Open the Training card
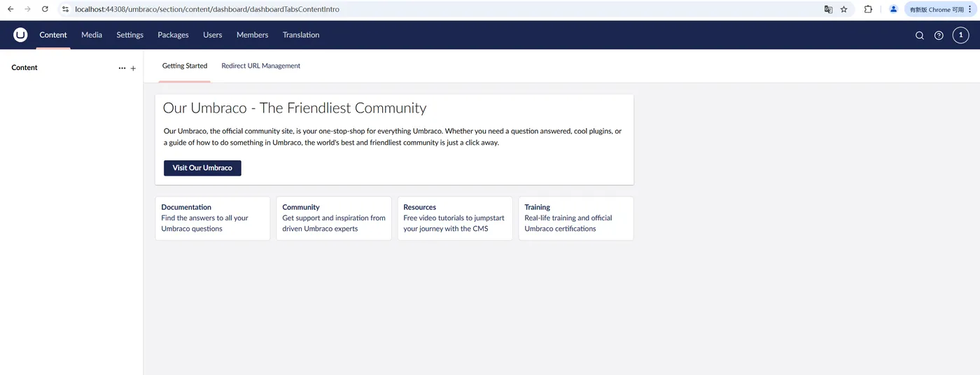Viewport: 980px width, 375px height. tap(576, 218)
